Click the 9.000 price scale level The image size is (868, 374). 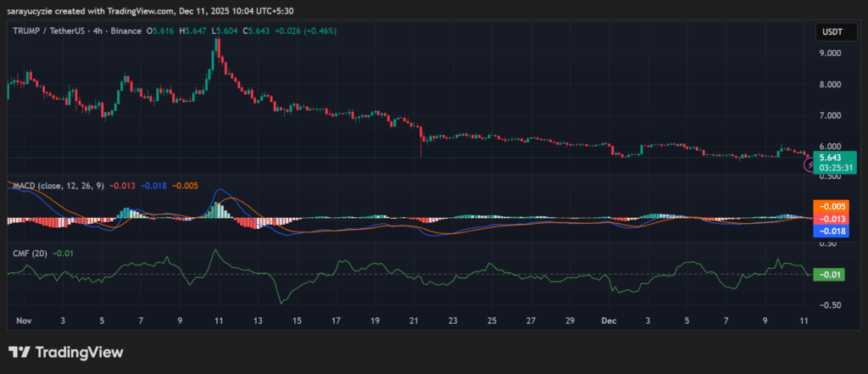point(831,53)
